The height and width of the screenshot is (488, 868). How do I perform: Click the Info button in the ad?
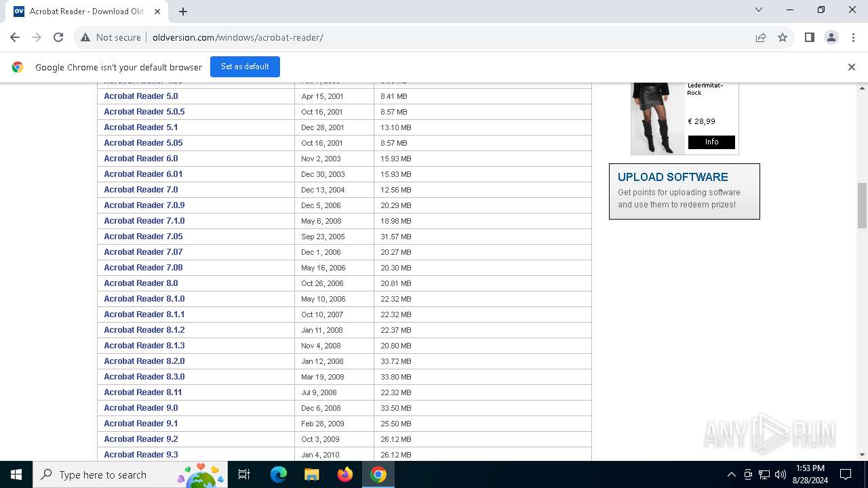click(711, 142)
